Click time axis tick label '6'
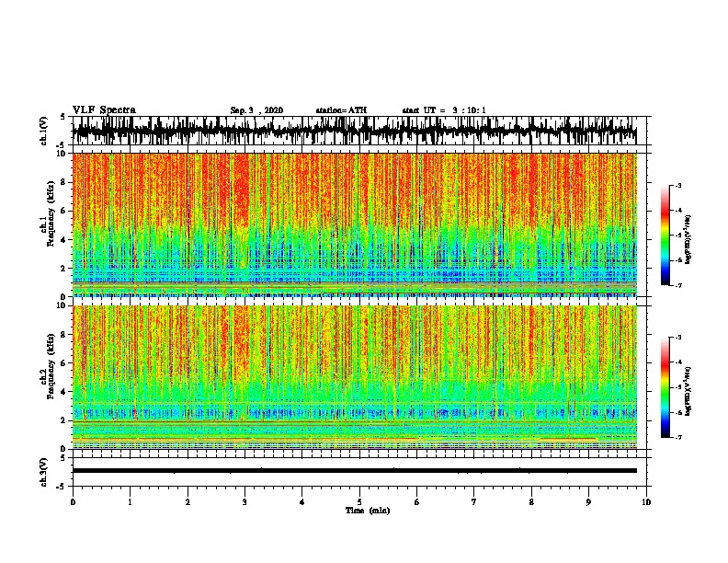Image resolution: width=728 pixels, height=563 pixels. [417, 502]
